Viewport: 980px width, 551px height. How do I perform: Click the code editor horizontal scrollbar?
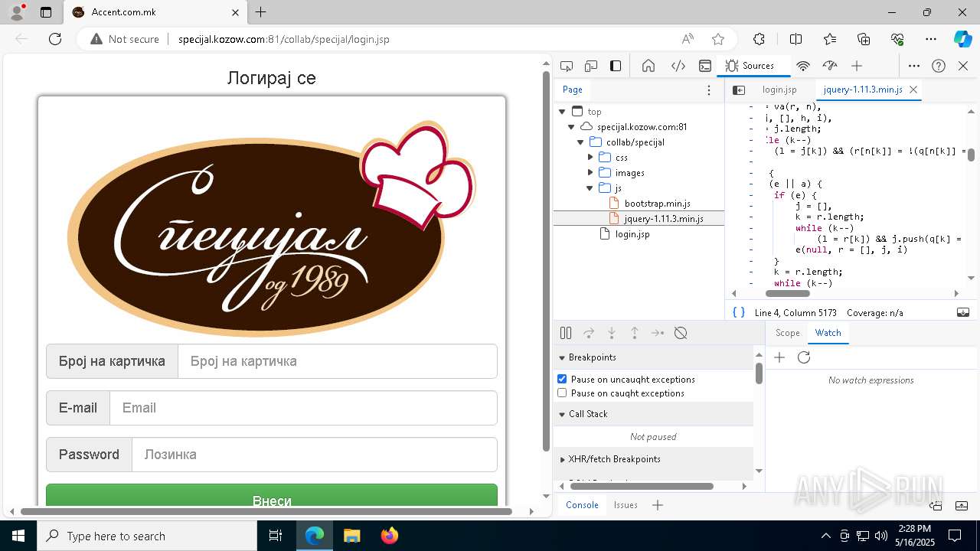click(787, 293)
